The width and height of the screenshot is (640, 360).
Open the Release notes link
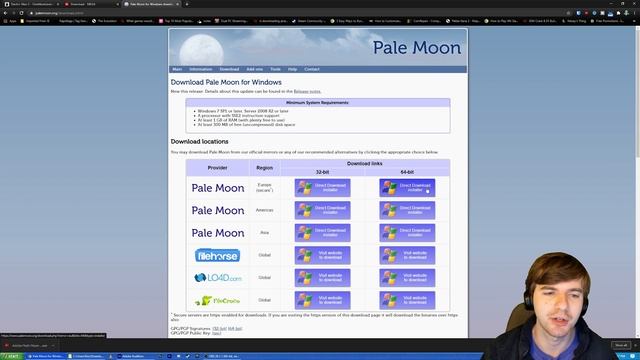(x=307, y=91)
